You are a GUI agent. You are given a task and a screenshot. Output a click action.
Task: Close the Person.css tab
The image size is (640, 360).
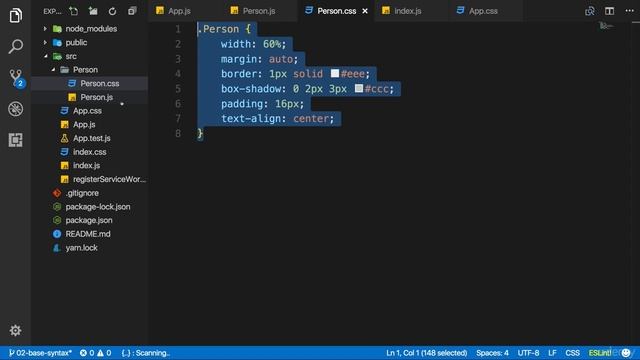(365, 11)
